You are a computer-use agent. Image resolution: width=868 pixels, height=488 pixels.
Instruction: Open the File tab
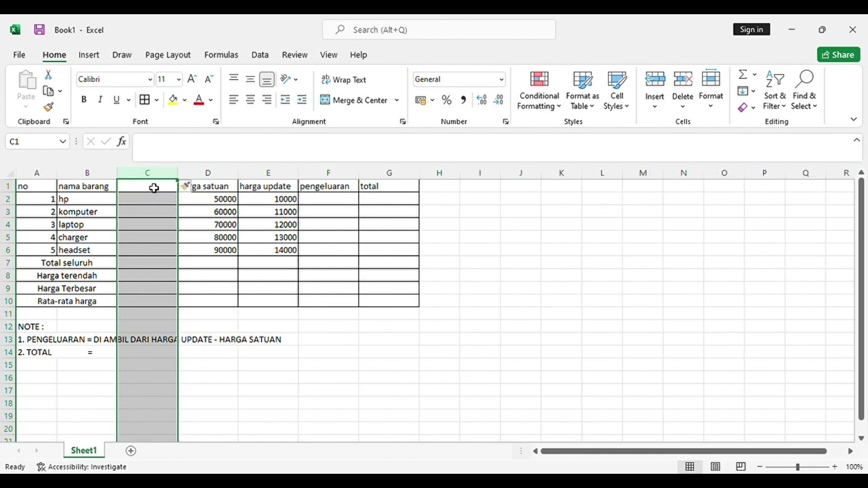pos(19,55)
